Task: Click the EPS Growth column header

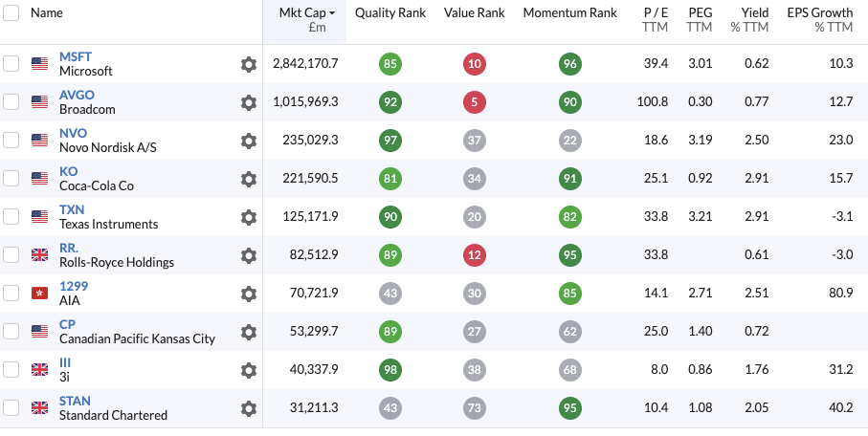Action: pos(819,13)
